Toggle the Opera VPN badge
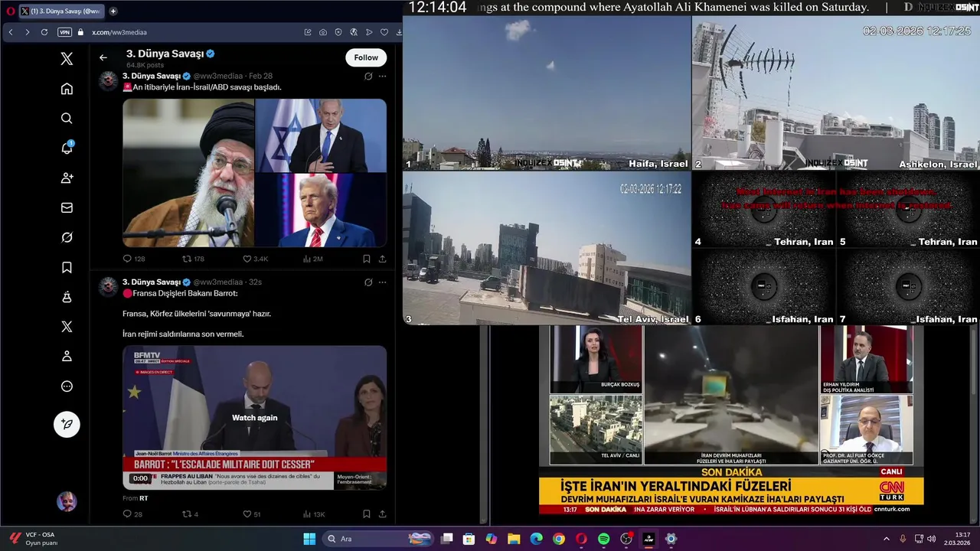This screenshot has height=551, width=980. pyautogui.click(x=64, y=32)
